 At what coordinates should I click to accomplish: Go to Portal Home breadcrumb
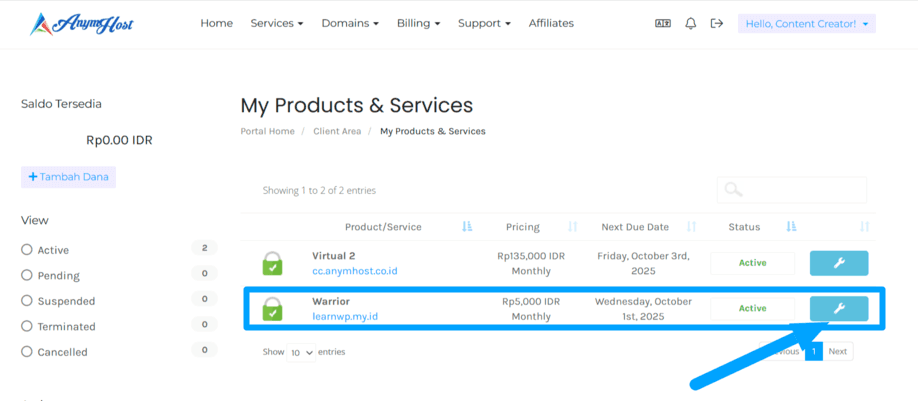coord(268,131)
